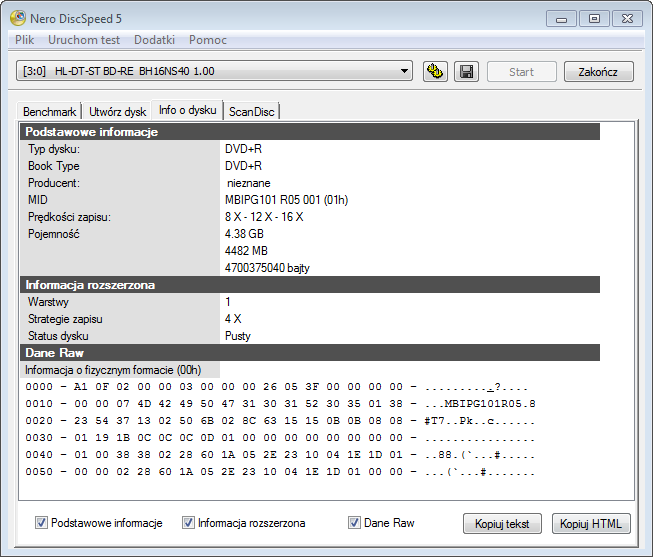653x557 pixels.
Task: Switch to the ScanDisc tab
Action: (x=252, y=112)
